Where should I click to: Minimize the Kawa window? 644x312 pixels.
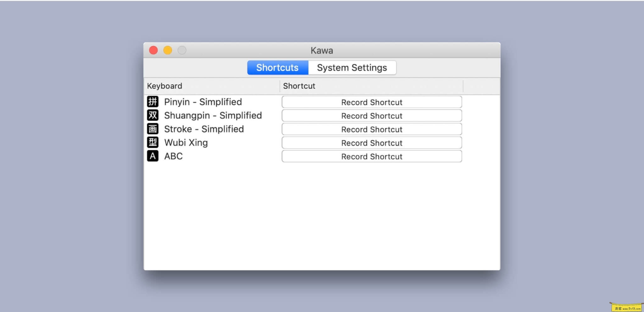[x=168, y=50]
